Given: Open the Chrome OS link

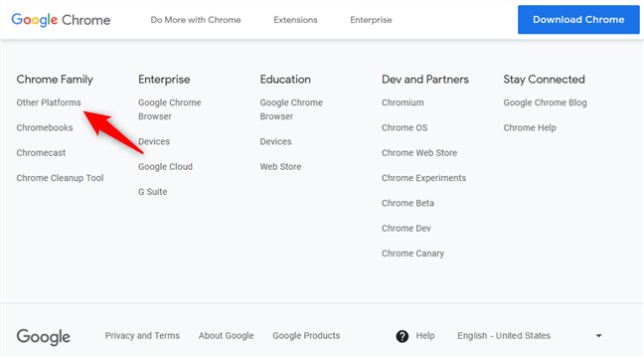Looking at the screenshot, I should [x=404, y=127].
